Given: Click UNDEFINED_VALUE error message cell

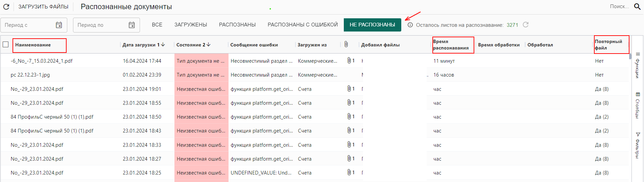Looking at the screenshot, I should (261, 173).
